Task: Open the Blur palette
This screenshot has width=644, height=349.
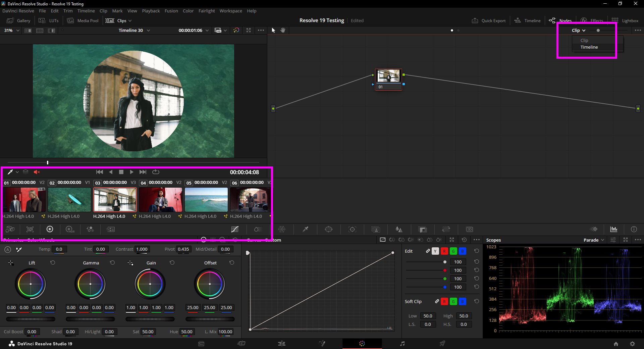Action: (x=399, y=229)
